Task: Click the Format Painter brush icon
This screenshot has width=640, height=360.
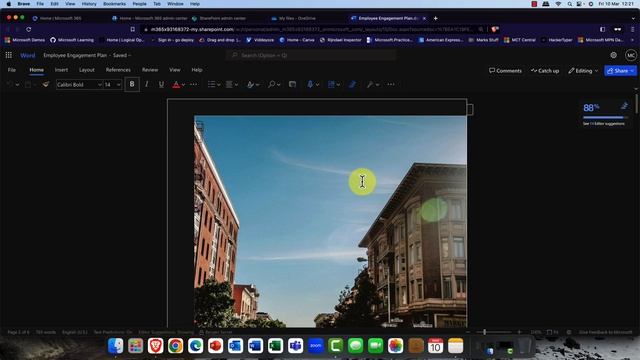Action: [46, 84]
